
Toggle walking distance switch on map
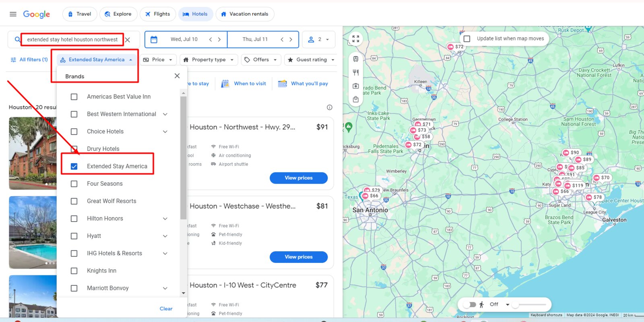(x=469, y=304)
